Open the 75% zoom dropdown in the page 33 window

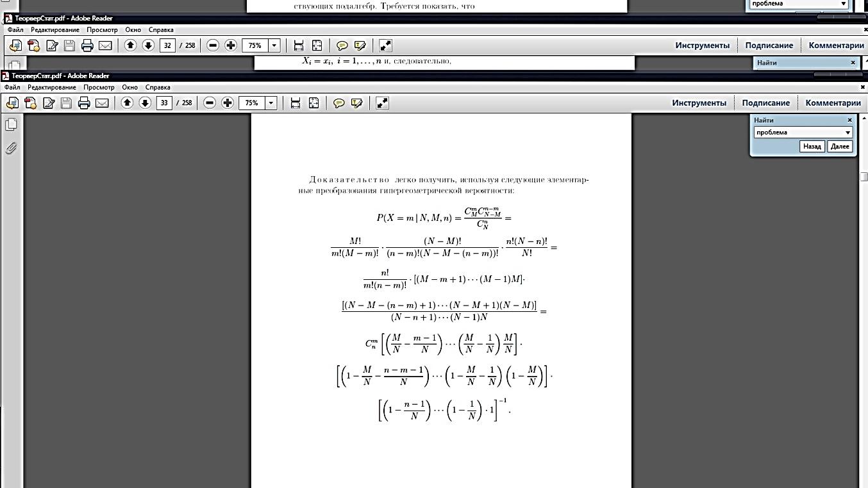[272, 102]
